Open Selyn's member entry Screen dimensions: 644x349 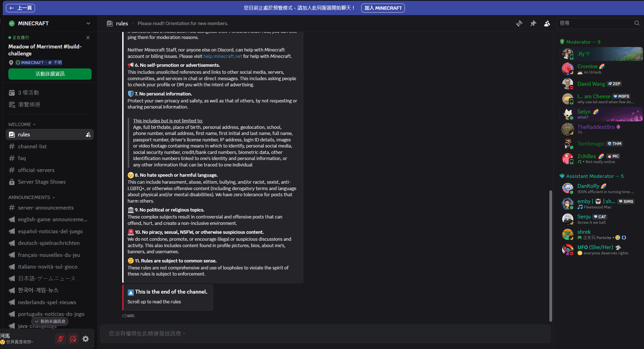tap(601, 114)
